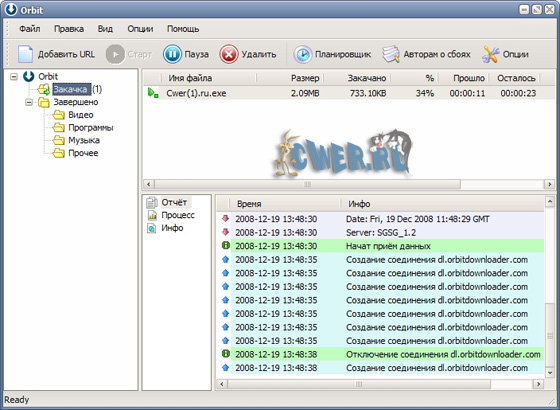
Task: Click the red Удалить delete icon
Action: tap(229, 54)
